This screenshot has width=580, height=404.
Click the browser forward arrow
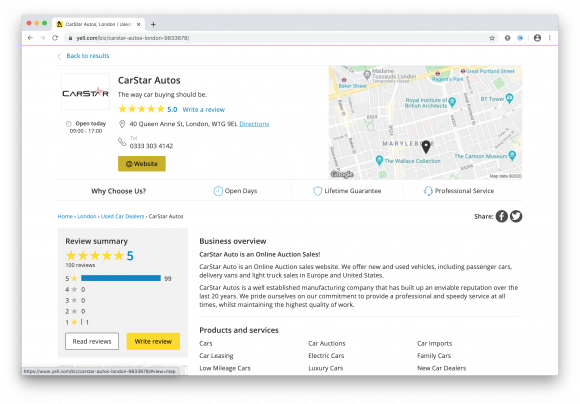43,38
